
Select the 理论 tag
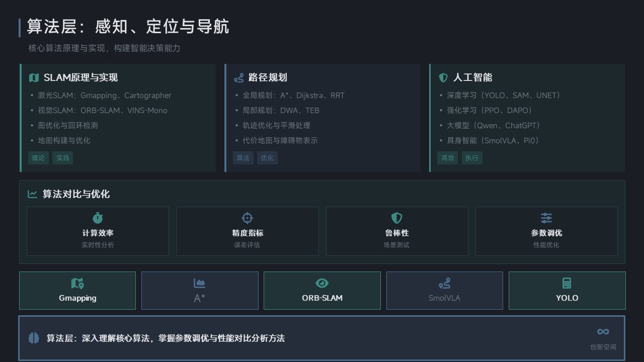click(x=38, y=158)
